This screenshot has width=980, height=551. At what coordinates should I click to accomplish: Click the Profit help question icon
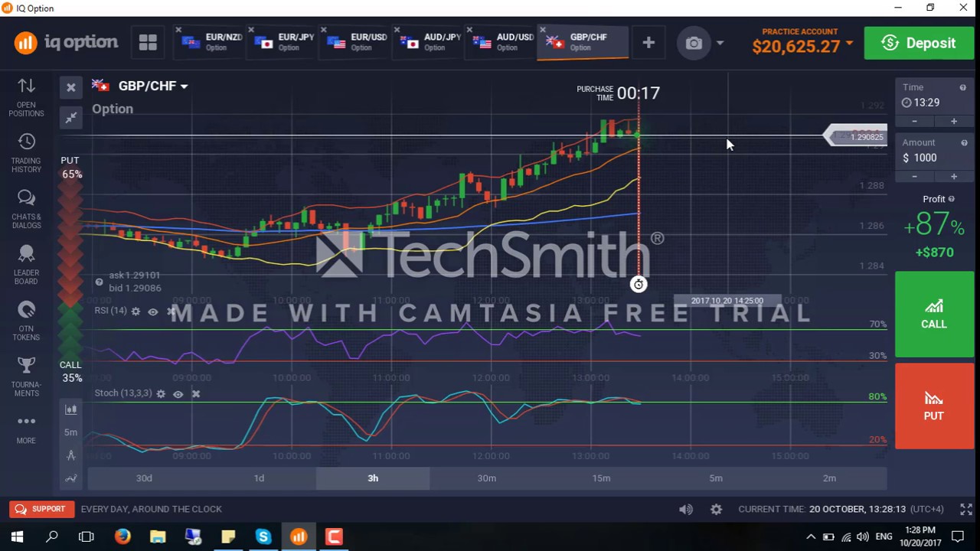coord(952,199)
